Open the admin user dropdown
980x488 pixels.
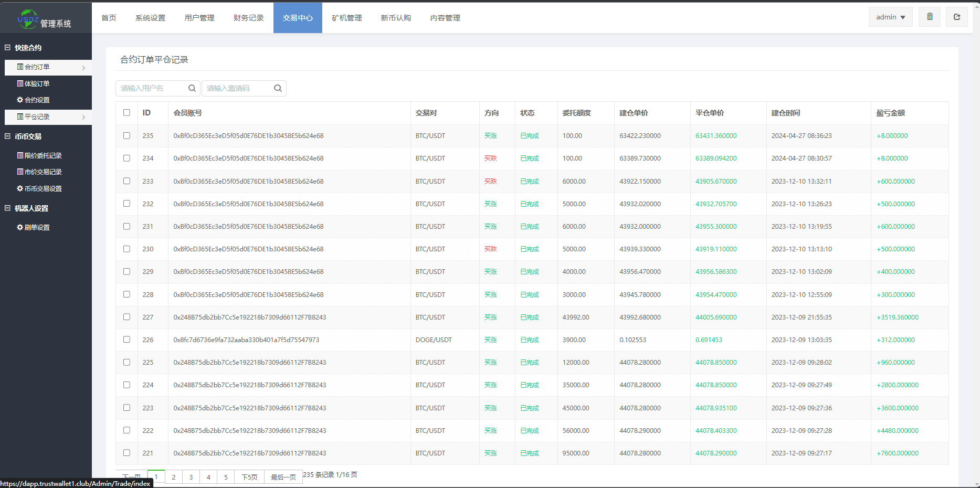point(890,17)
